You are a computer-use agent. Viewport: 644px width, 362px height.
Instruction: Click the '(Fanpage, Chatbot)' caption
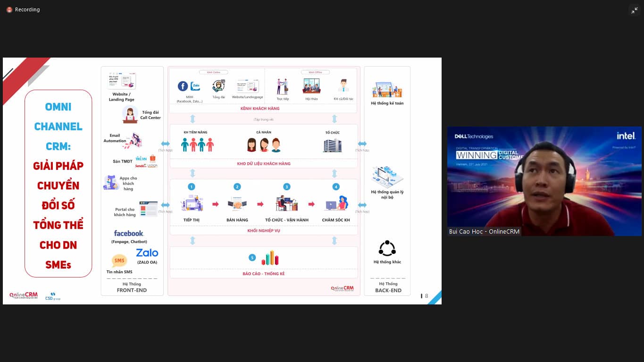[x=129, y=242]
